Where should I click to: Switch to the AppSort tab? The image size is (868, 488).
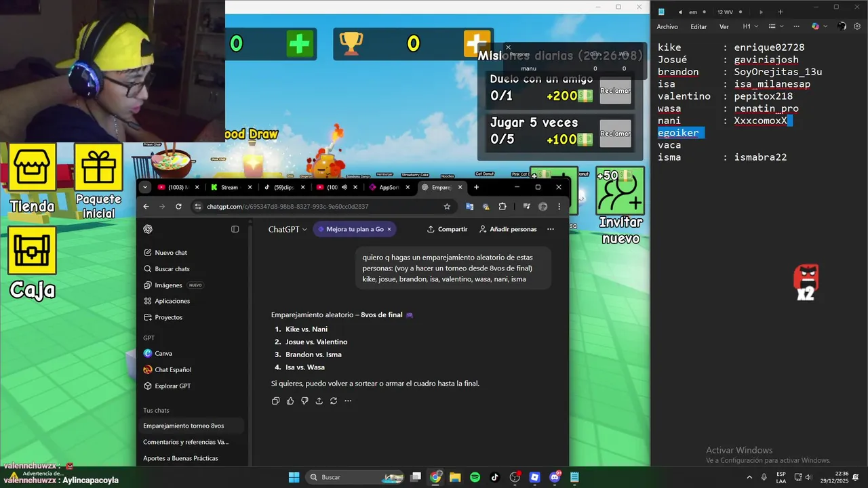pyautogui.click(x=389, y=187)
